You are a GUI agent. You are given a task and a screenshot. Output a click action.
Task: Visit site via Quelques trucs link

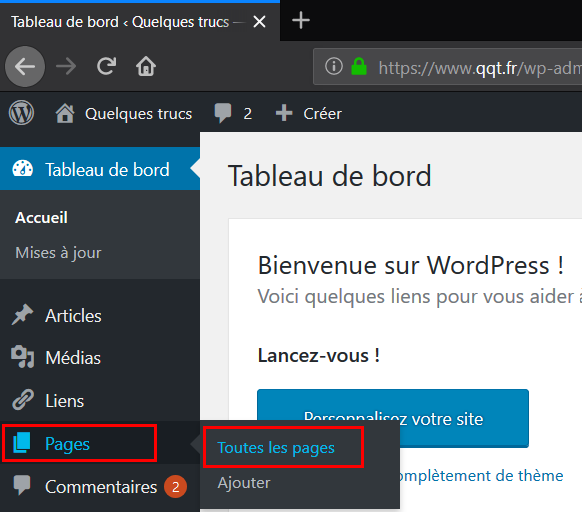(x=138, y=113)
